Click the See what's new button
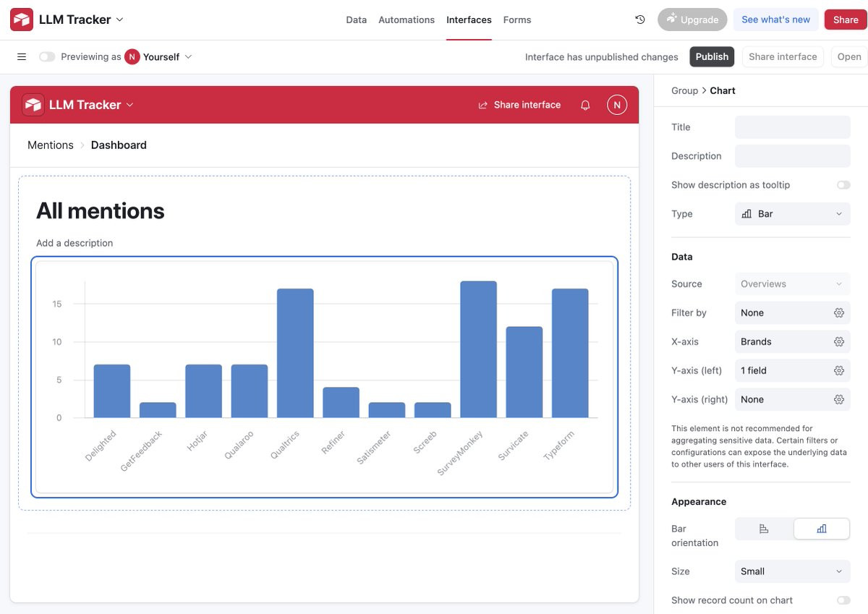The image size is (868, 614). 775,20
